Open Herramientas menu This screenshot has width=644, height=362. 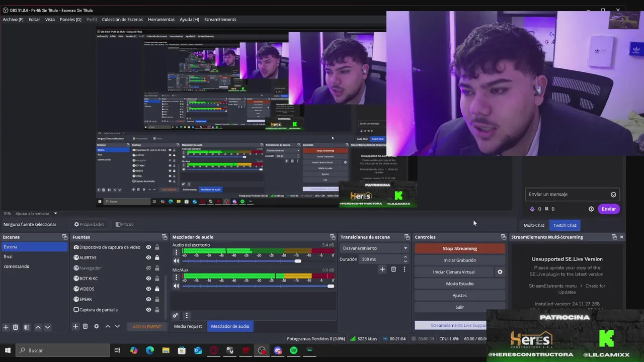click(161, 20)
